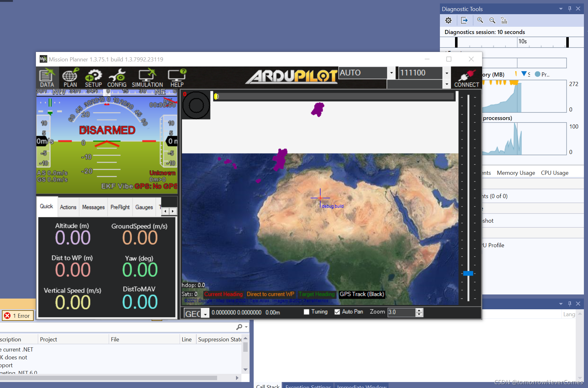Open the GEO coordinate system dropdown
The image size is (588, 388).
[205, 314]
